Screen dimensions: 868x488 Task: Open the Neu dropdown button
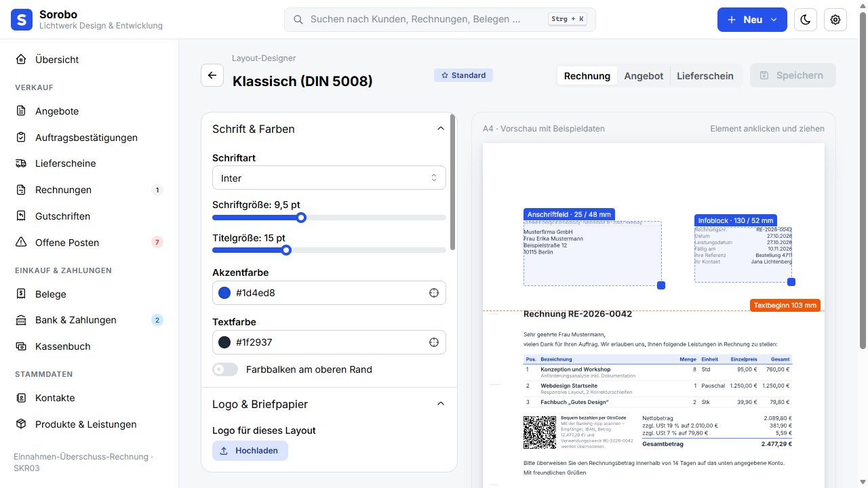(752, 20)
